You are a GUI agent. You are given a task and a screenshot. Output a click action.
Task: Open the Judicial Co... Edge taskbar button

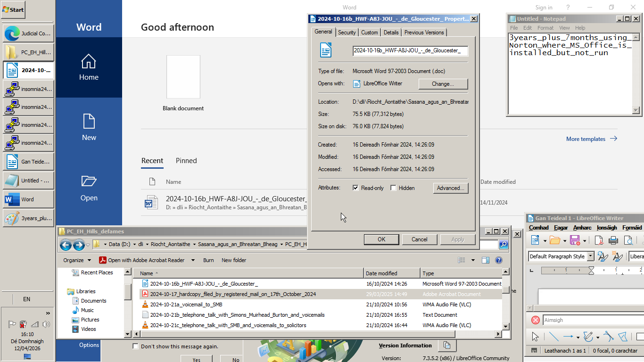coord(28,33)
